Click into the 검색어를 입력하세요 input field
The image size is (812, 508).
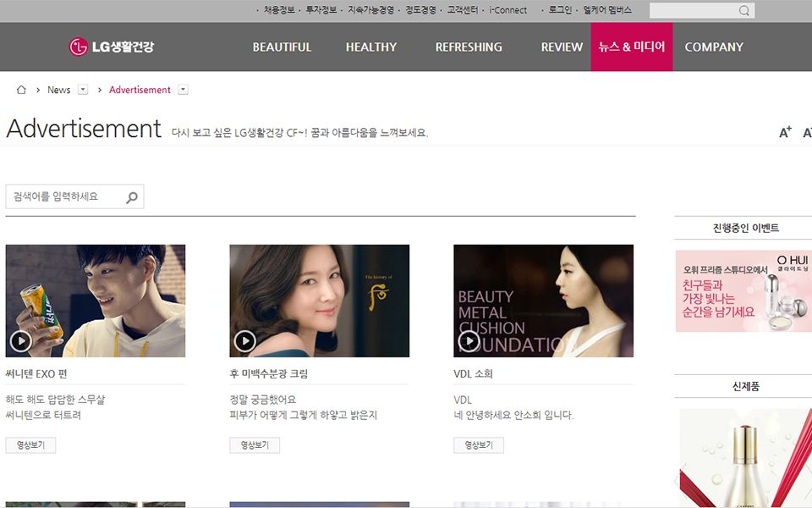[x=64, y=197]
